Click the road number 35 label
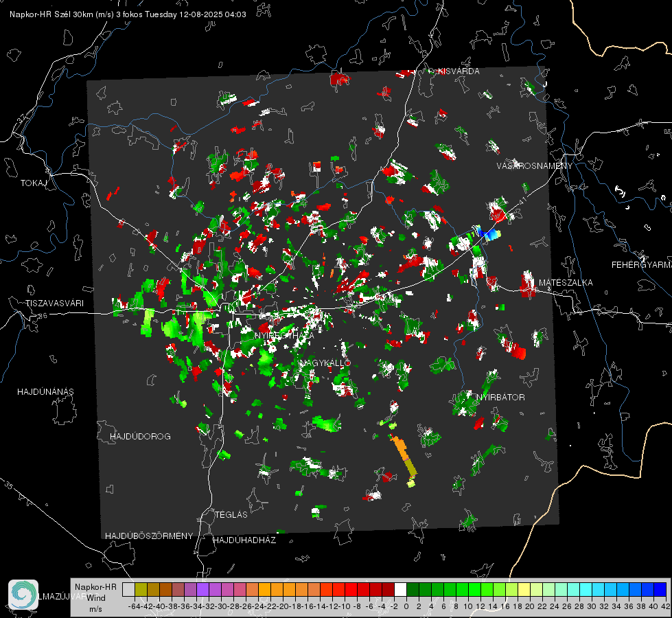This screenshot has height=618, width=672. tap(10, 486)
